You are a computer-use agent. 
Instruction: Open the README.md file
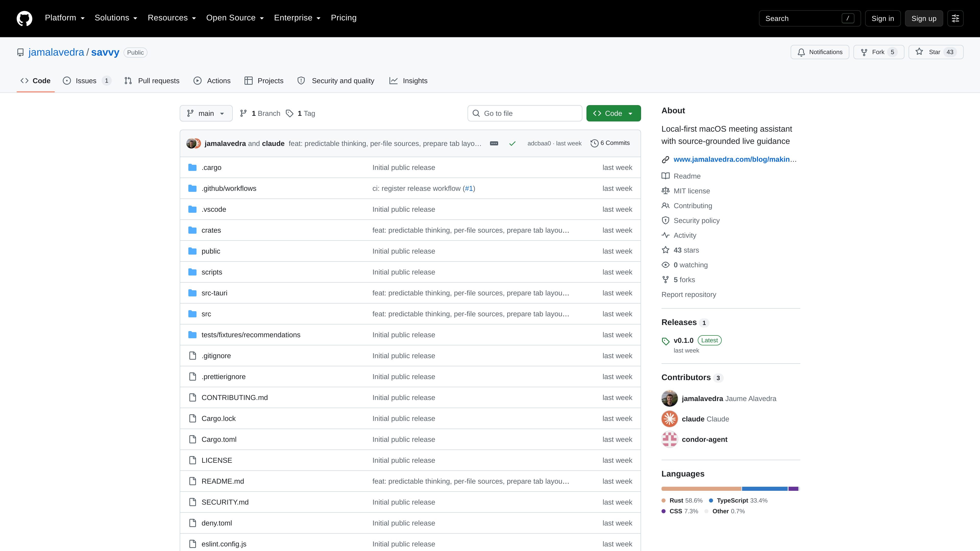[223, 481]
